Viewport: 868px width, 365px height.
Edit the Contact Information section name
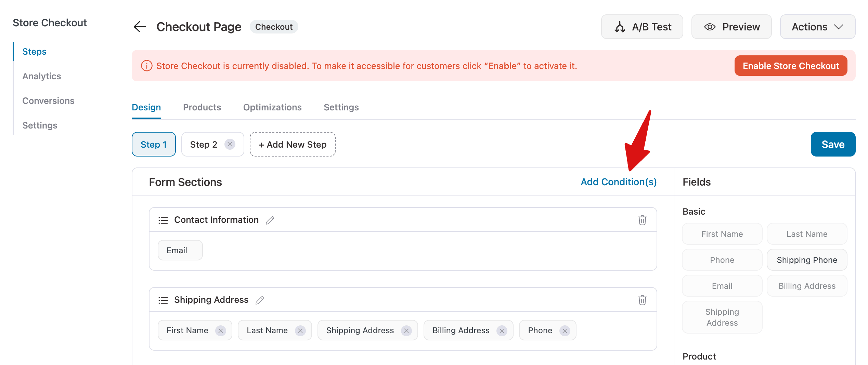pyautogui.click(x=270, y=220)
